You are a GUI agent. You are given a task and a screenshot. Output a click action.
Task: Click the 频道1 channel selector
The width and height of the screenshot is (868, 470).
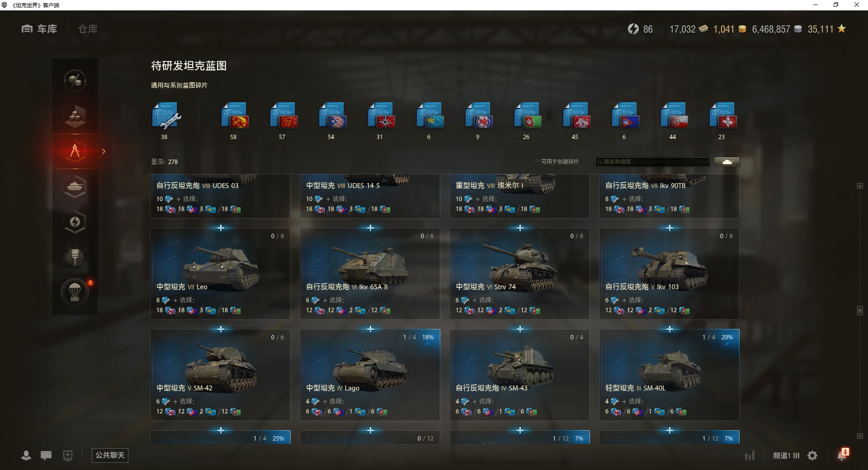(x=786, y=456)
